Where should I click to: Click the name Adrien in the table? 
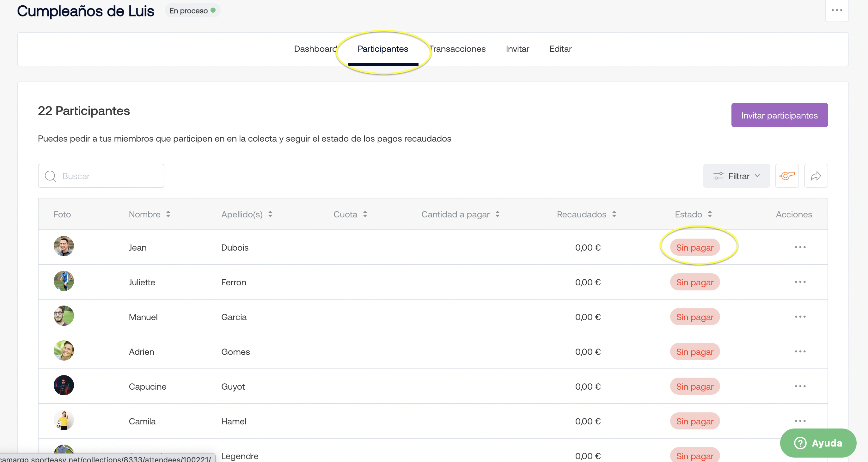142,351
